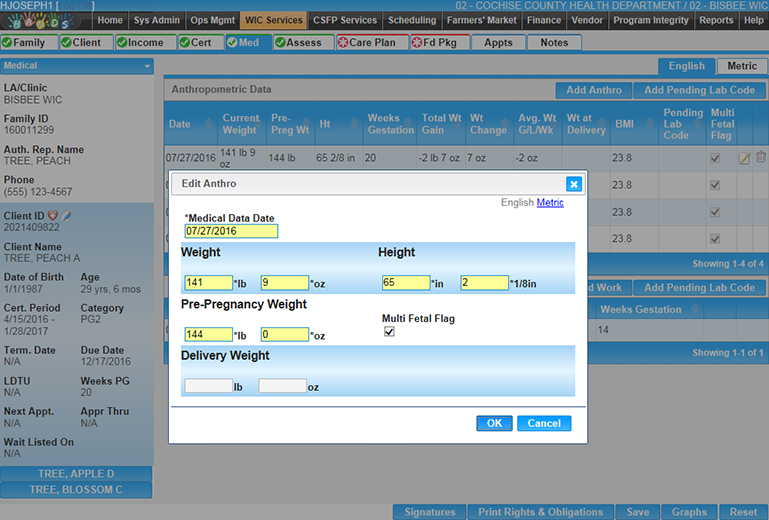
Task: Select the Metric units tab
Action: pyautogui.click(x=741, y=66)
